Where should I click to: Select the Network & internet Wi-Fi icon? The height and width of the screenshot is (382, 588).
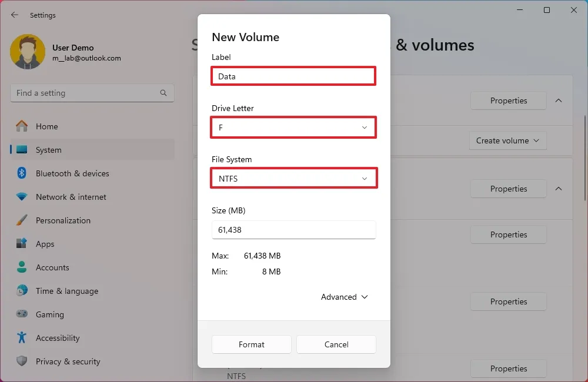click(22, 197)
